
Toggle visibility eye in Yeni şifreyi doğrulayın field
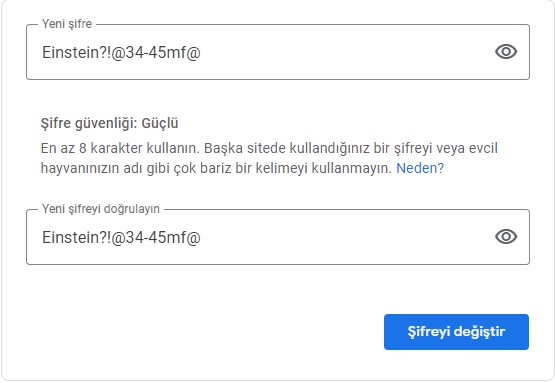pyautogui.click(x=506, y=236)
